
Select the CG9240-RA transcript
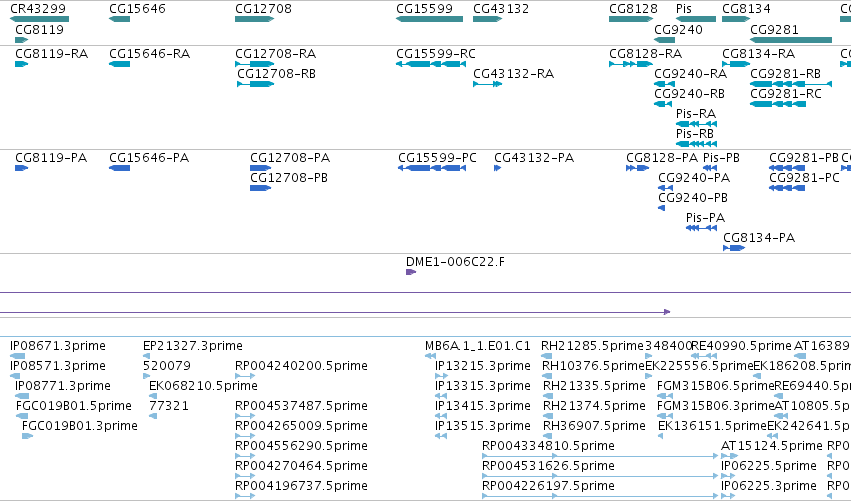[x=665, y=84]
